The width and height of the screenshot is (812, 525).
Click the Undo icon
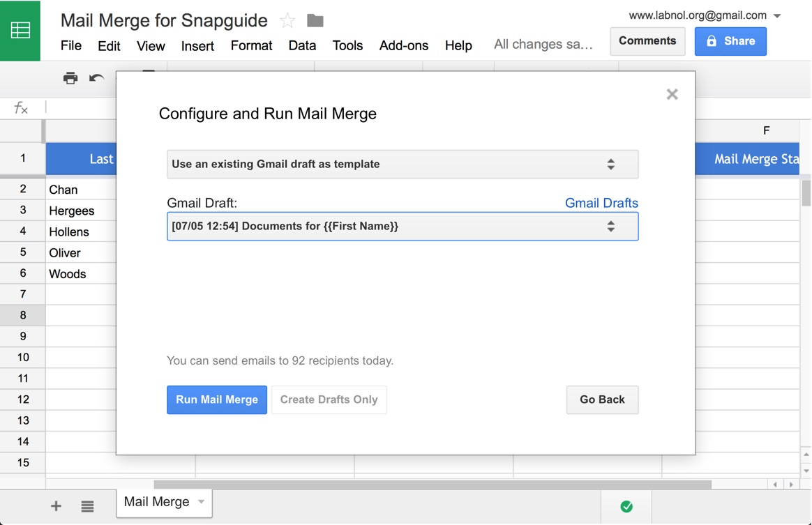pyautogui.click(x=97, y=78)
